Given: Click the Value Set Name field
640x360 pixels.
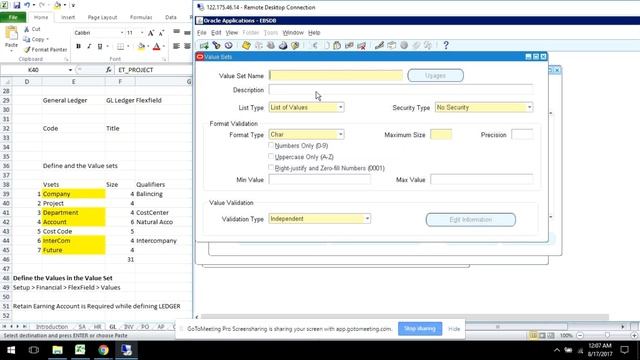Looking at the screenshot, I should point(336,76).
